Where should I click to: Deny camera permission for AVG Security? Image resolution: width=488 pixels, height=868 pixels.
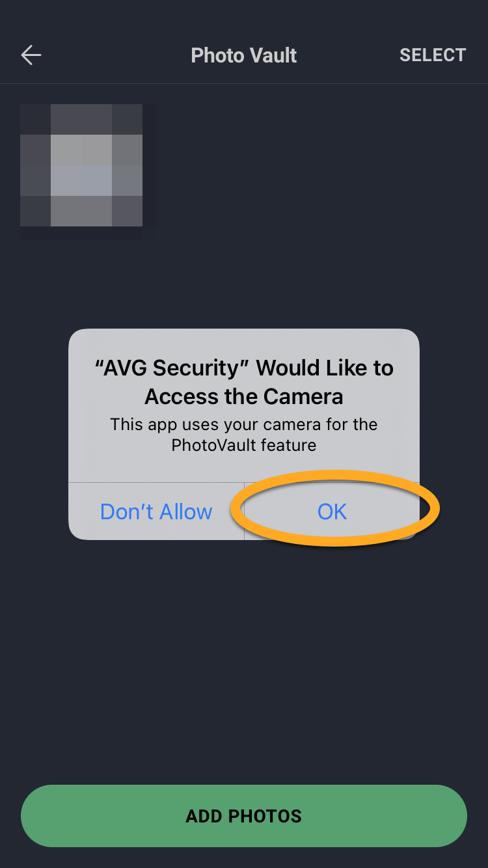pyautogui.click(x=156, y=511)
